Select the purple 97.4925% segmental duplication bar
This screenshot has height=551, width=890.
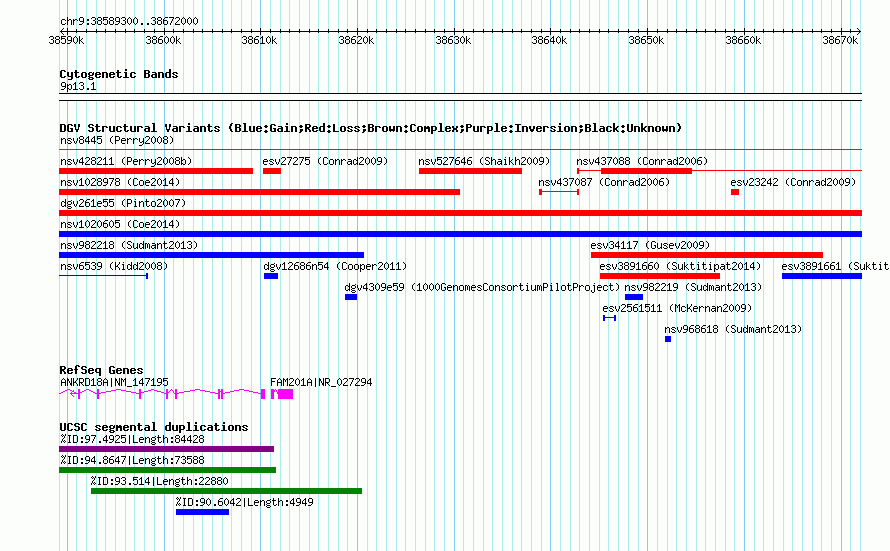click(166, 449)
